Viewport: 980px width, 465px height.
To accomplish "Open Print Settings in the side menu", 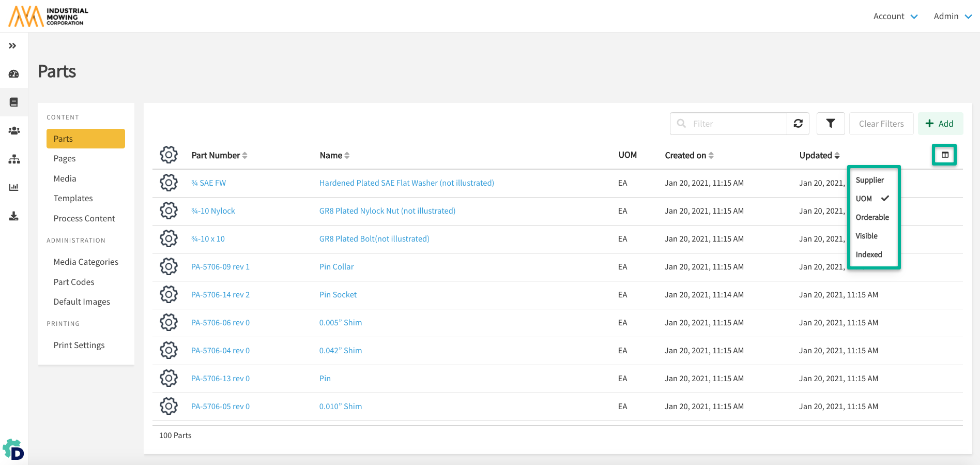I will pos(79,345).
